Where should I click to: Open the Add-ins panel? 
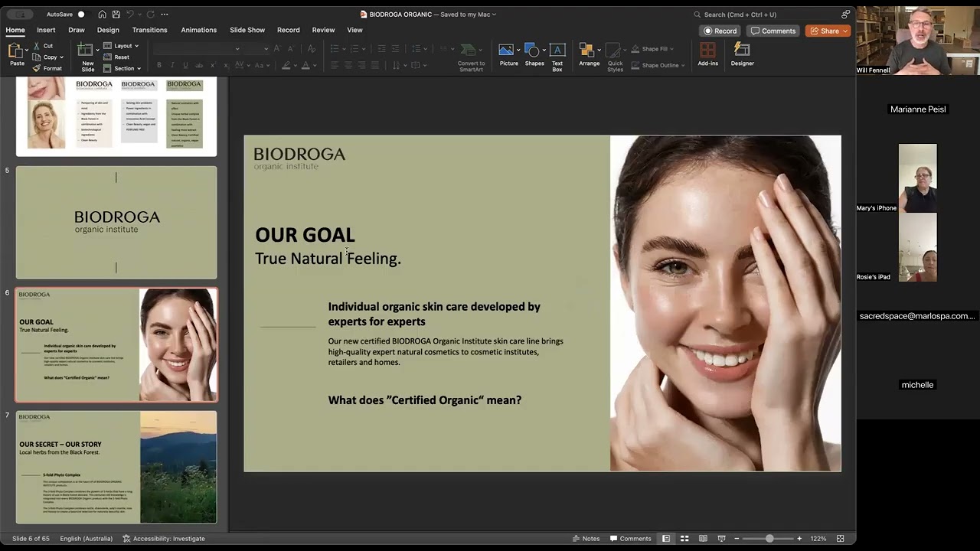coord(707,55)
